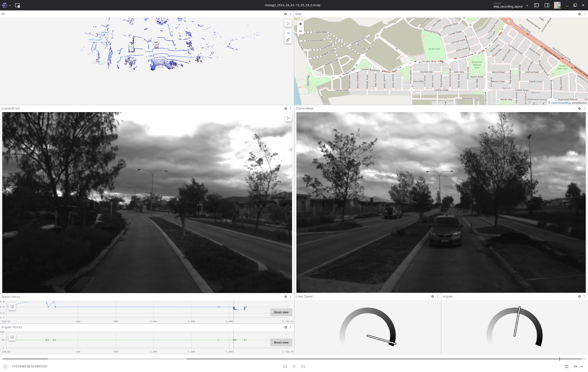The width and height of the screenshot is (588, 372).
Task: Open the user profile avatar menu
Action: 557,5
